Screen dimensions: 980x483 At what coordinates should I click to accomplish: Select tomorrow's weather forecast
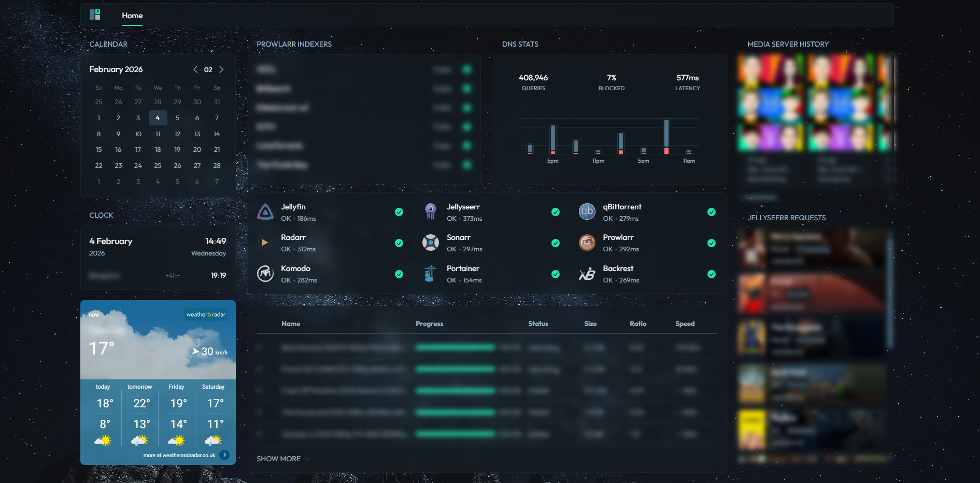click(x=140, y=415)
